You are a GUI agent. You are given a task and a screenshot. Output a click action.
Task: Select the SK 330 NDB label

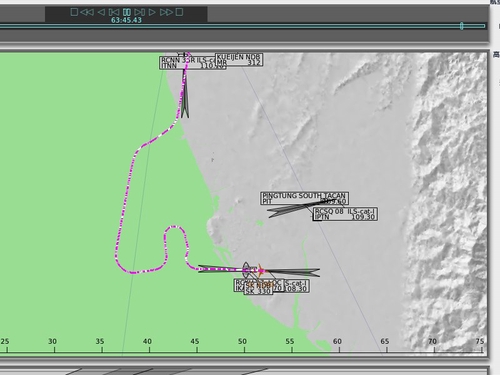click(258, 289)
